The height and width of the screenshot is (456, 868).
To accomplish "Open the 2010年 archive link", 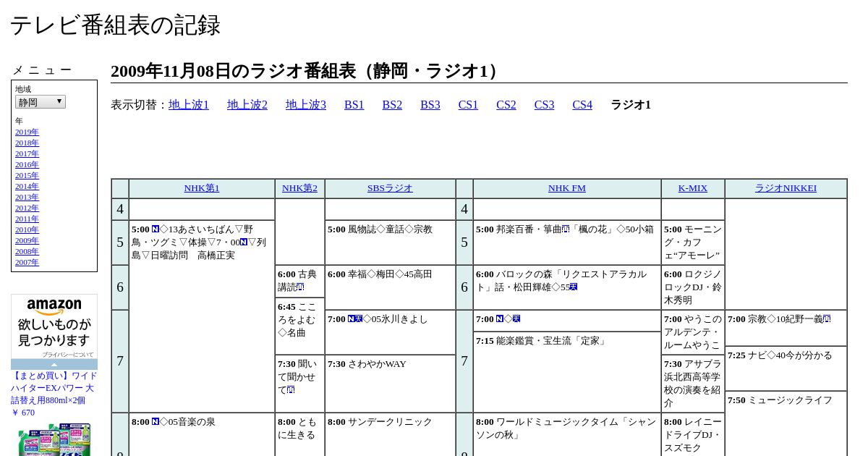I will pyautogui.click(x=27, y=229).
